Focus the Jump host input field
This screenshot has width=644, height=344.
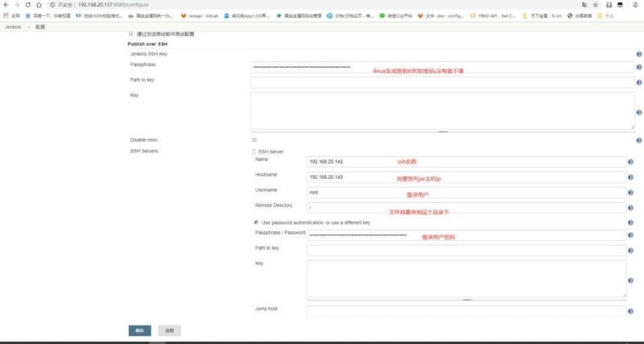[x=466, y=311]
